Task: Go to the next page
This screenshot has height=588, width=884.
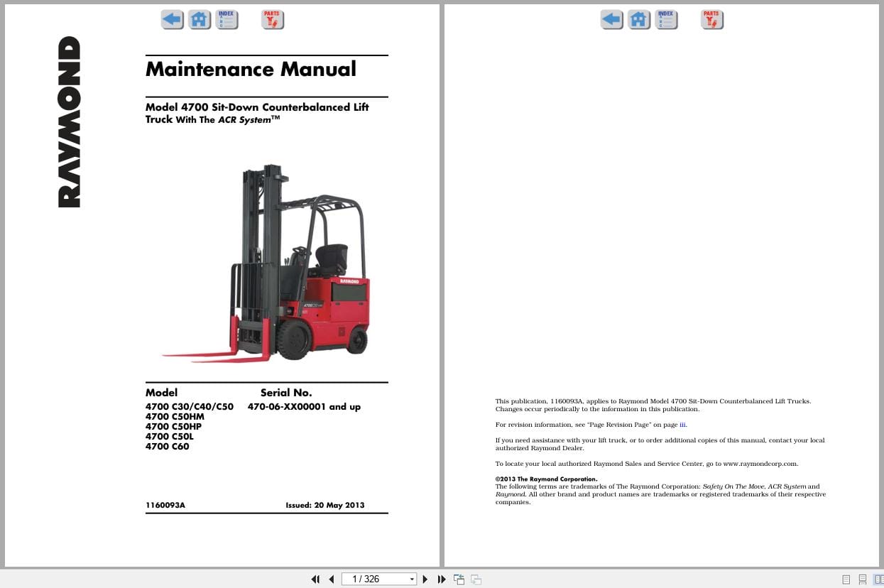Action: pos(425,579)
